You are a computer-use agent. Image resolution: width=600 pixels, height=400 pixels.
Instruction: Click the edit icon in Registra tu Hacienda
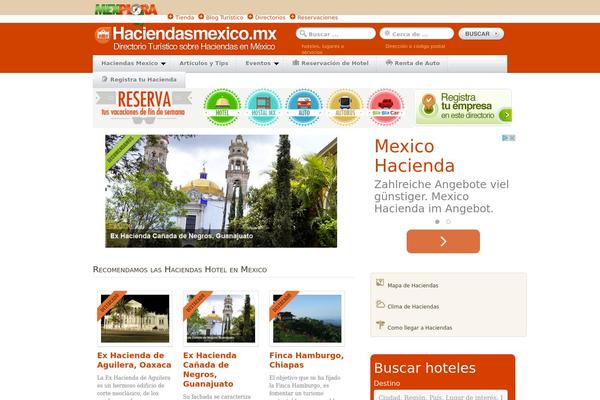click(104, 79)
